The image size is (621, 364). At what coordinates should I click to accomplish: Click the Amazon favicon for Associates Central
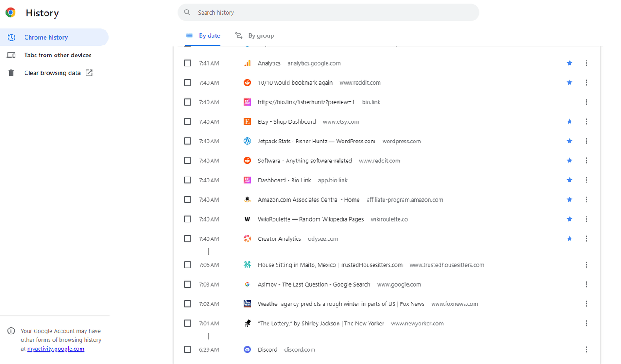(x=247, y=200)
